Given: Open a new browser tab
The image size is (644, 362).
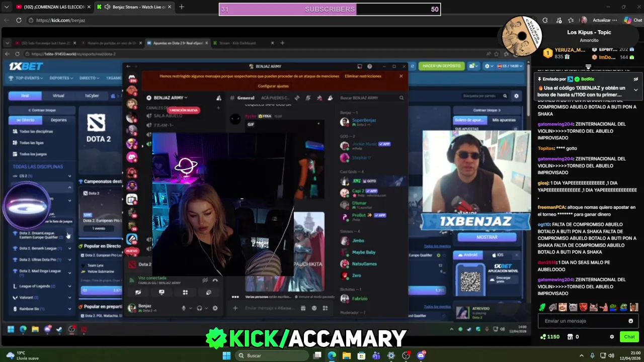Looking at the screenshot, I should (x=182, y=7).
